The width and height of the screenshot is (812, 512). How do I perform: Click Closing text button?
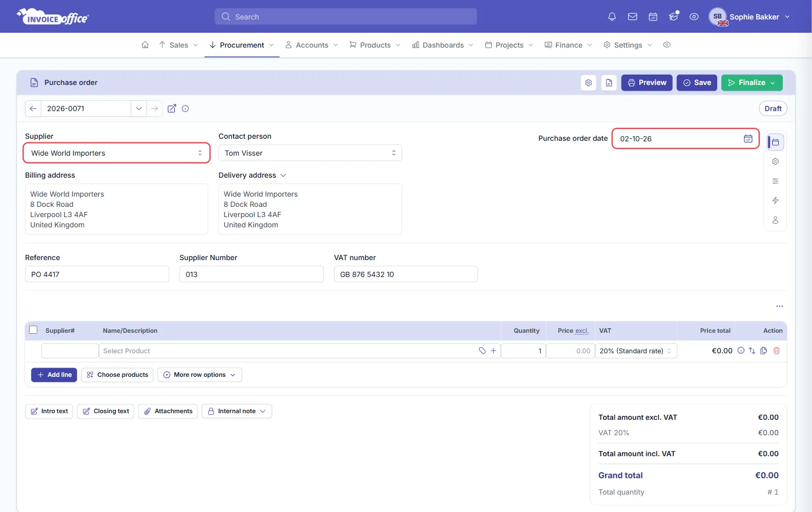click(106, 411)
